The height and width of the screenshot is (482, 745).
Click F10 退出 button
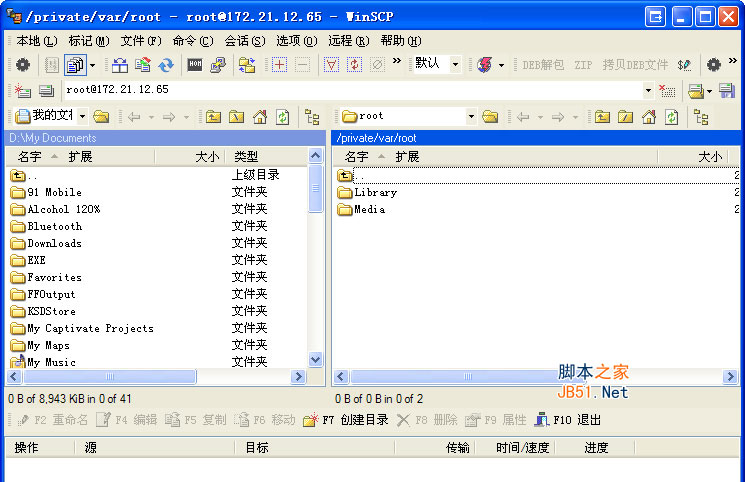point(568,420)
